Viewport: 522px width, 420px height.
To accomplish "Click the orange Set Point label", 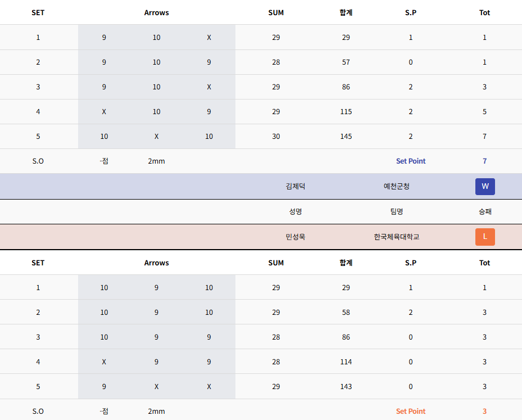I will point(411,411).
